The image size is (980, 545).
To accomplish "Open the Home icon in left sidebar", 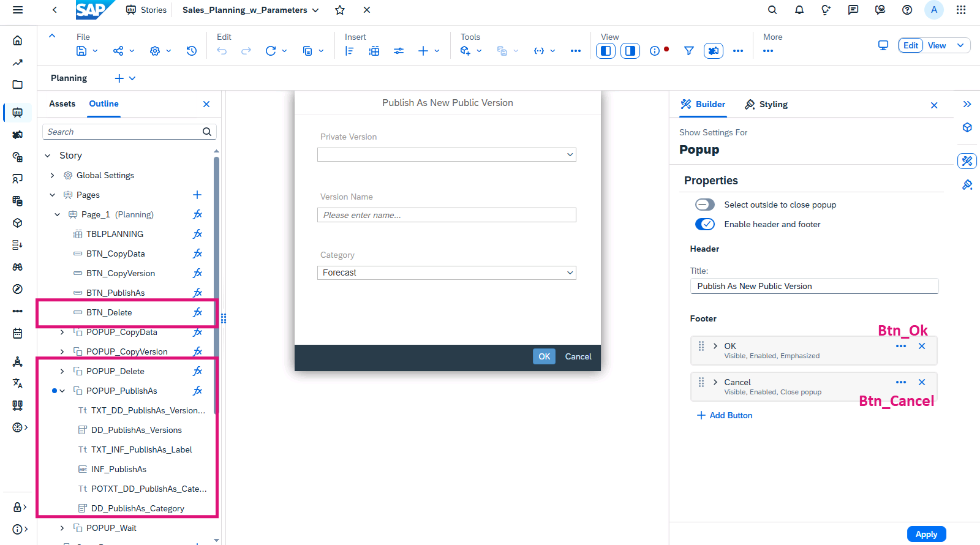I will tap(18, 40).
